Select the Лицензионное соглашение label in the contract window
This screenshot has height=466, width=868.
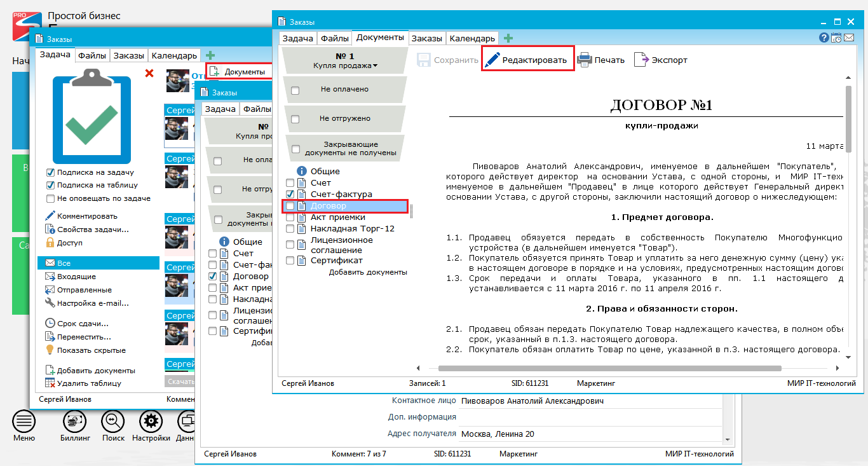(x=342, y=245)
